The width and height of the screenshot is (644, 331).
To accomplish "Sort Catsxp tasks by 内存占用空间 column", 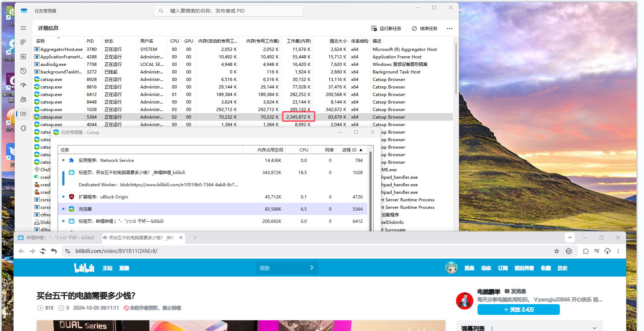I will [x=270, y=150].
